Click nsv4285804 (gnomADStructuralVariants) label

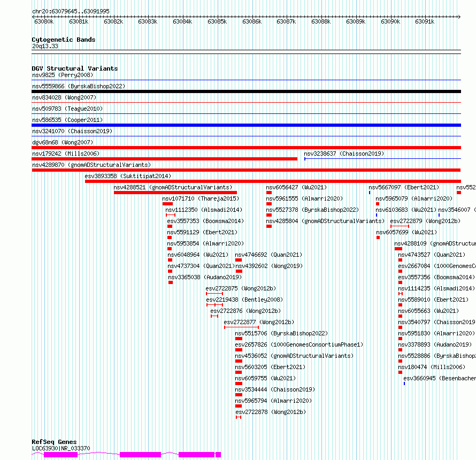coord(325,221)
